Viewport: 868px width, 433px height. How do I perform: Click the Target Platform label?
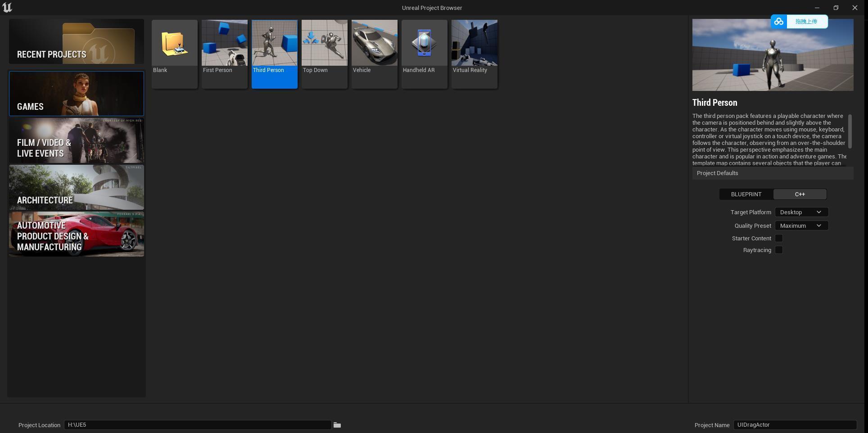750,212
